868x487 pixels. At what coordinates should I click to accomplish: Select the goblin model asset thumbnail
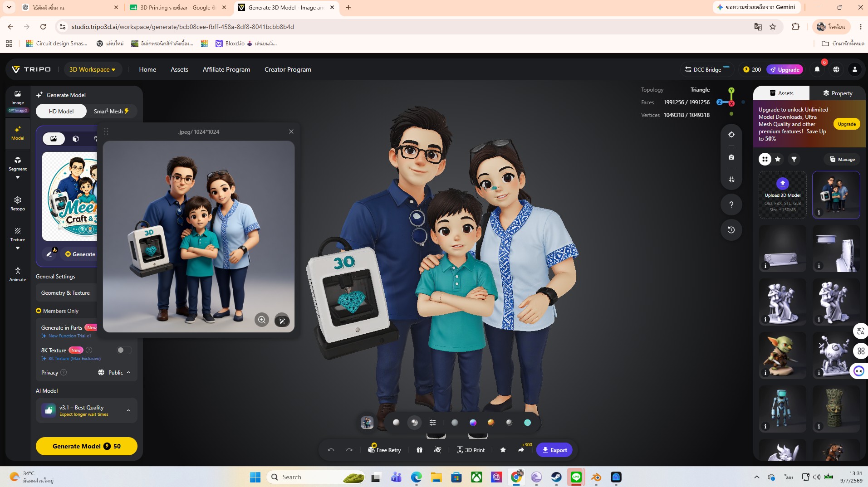[x=783, y=355]
